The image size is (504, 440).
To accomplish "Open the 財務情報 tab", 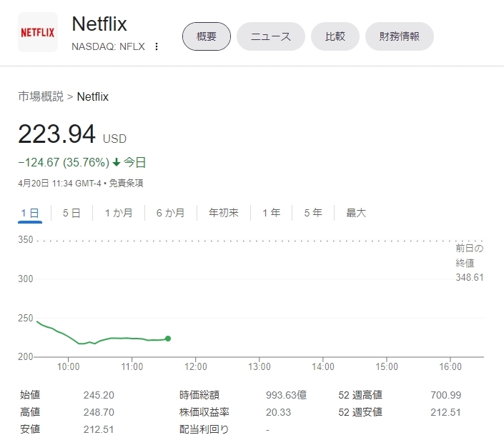I will point(400,36).
